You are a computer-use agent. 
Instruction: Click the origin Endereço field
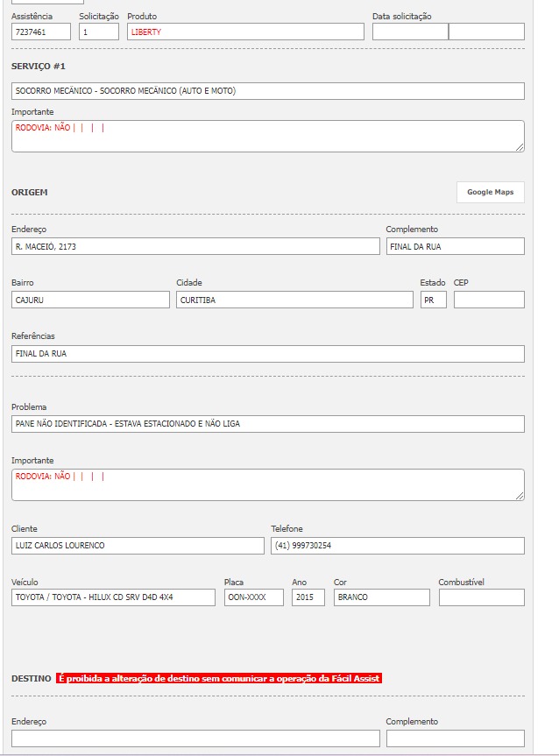195,247
